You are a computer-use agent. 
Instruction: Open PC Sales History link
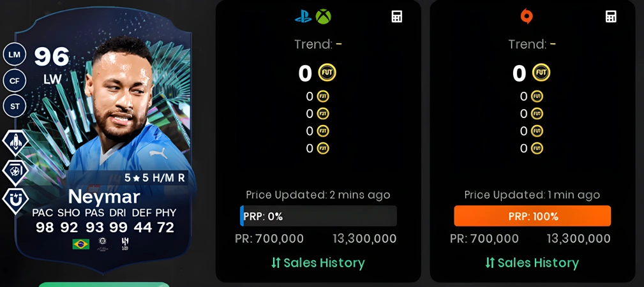point(532,263)
